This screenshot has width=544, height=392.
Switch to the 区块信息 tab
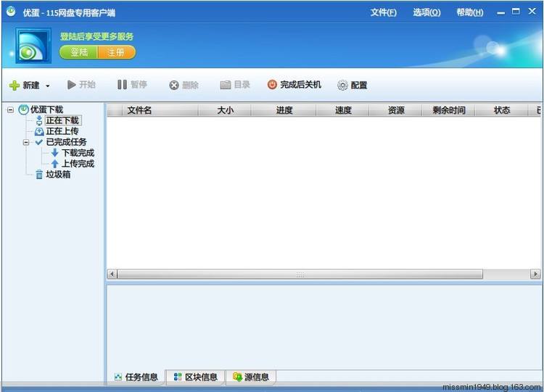[195, 377]
